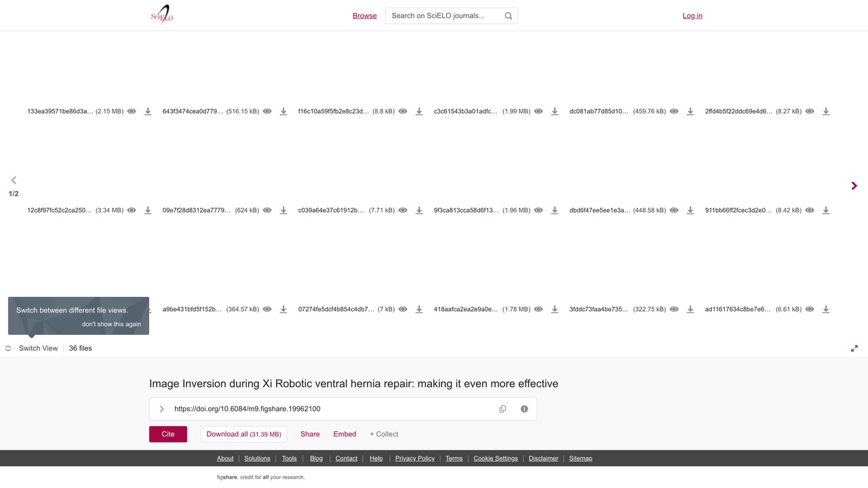Screen dimensions: 868x488
Task: Click the Cite button
Action: (x=168, y=434)
